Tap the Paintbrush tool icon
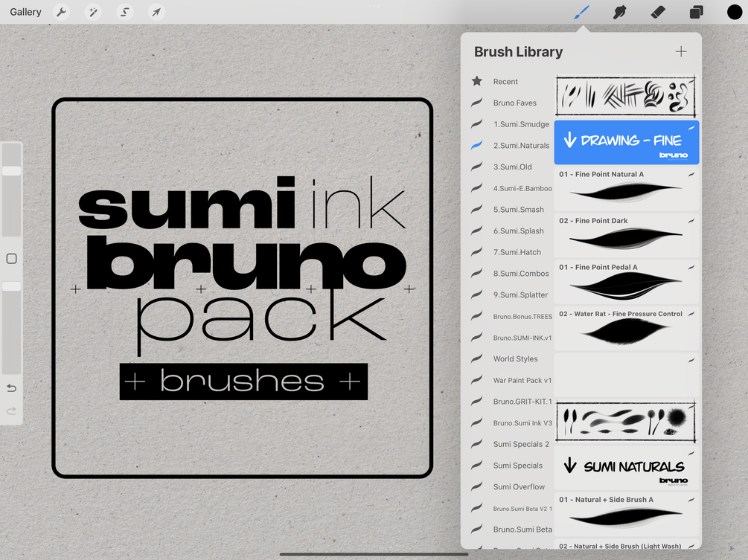This screenshot has height=560, width=748. [x=581, y=12]
